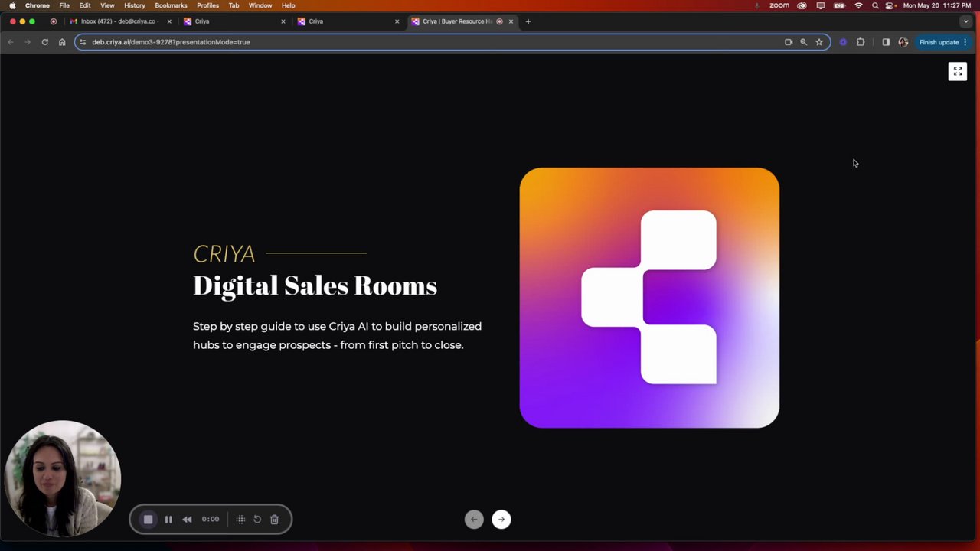Open the Profiles menu

207,5
